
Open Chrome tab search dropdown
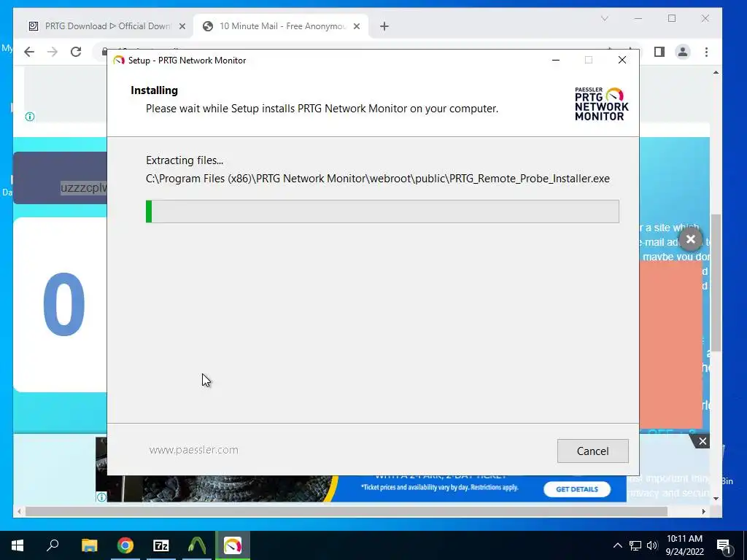605,18
